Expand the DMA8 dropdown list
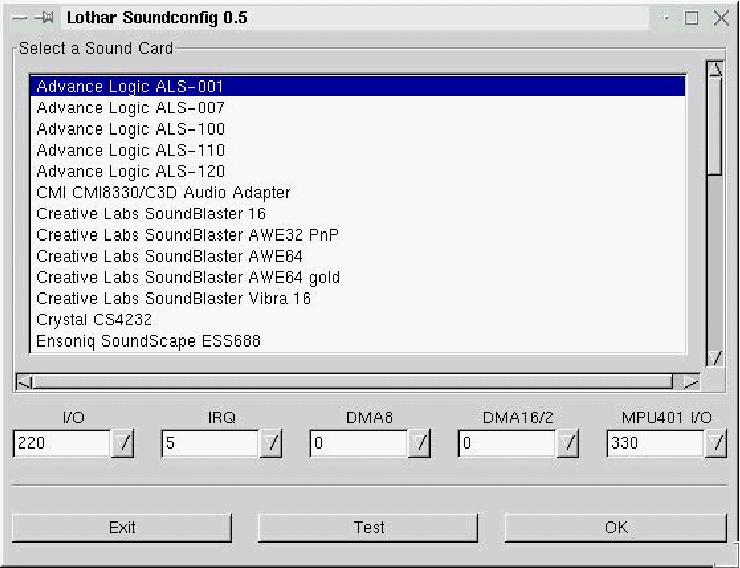The image size is (740, 568). (419, 443)
